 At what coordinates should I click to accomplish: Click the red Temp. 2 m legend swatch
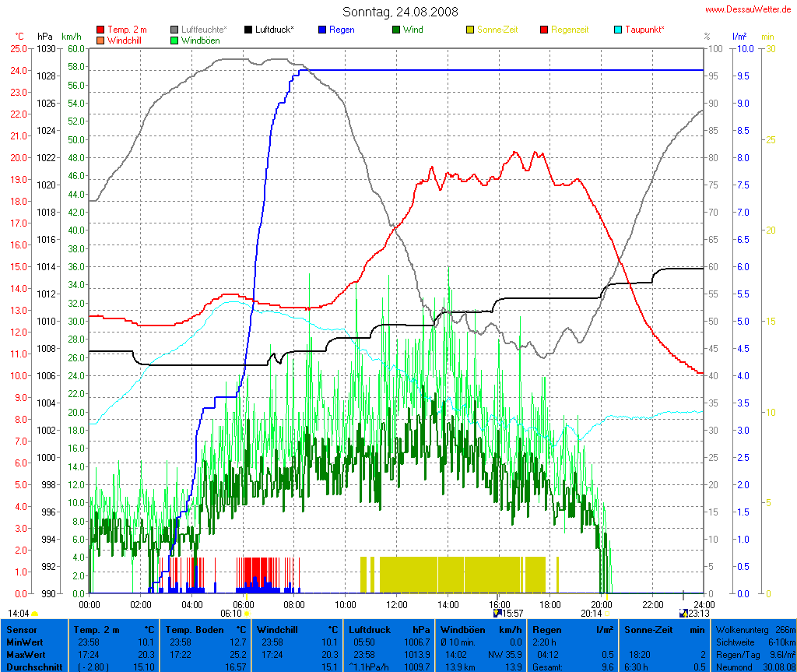(x=100, y=30)
